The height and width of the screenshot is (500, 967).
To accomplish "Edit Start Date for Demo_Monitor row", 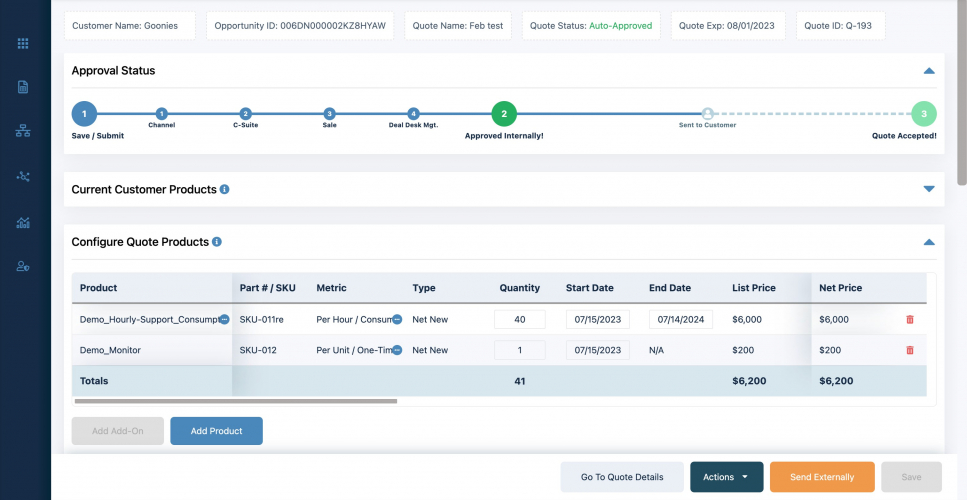I will click(x=598, y=350).
